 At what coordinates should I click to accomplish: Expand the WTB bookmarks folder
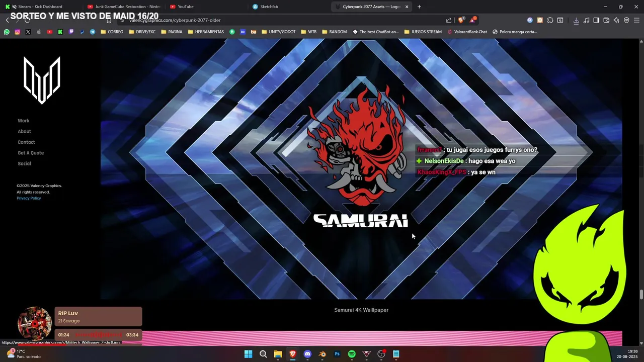tap(308, 32)
